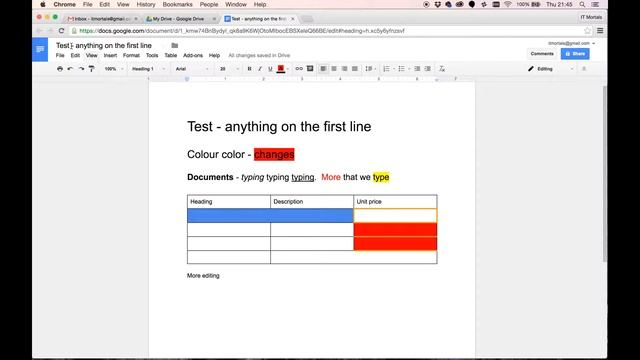Toggle left text alignment
This screenshot has height=360, width=640.
[x=323, y=69]
